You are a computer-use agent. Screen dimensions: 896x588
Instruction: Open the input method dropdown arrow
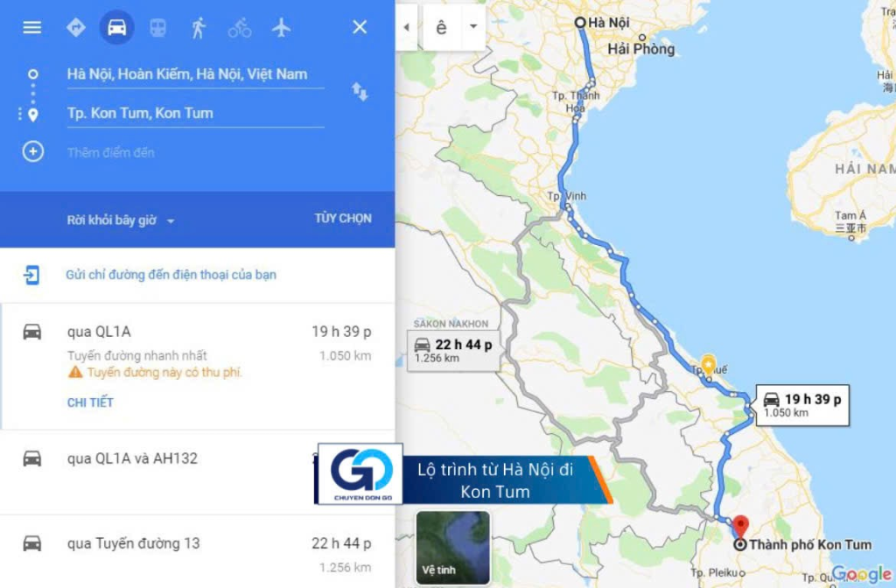point(473,26)
